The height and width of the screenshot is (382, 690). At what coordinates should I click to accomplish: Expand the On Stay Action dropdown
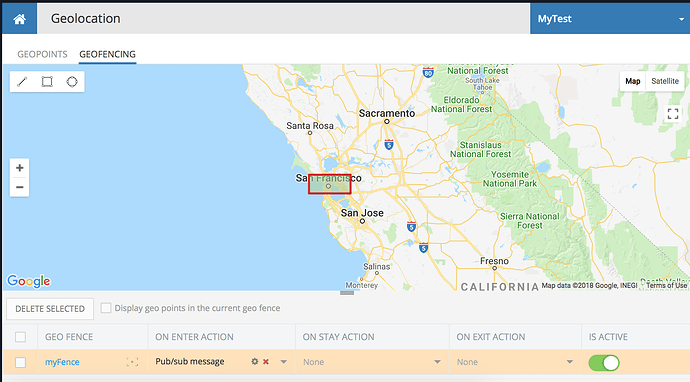coord(372,362)
